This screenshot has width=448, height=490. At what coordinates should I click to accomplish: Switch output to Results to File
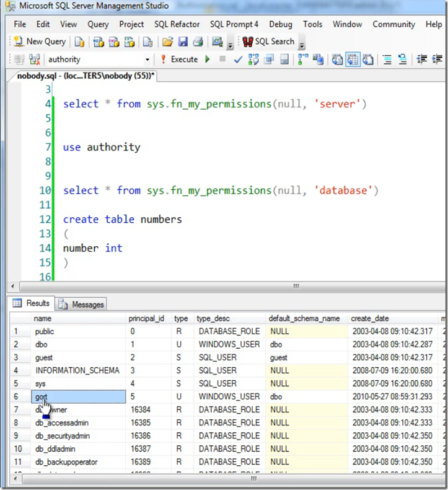(x=368, y=60)
